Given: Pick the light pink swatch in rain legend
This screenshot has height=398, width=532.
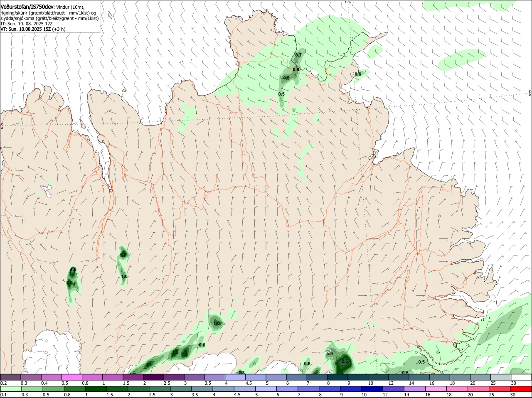Looking at the screenshot, I should (x=435, y=389).
